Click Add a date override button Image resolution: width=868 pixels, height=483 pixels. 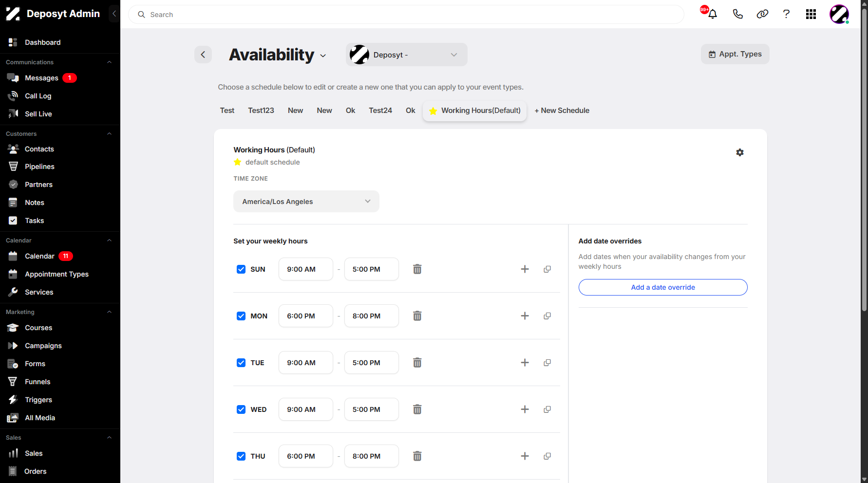point(663,287)
